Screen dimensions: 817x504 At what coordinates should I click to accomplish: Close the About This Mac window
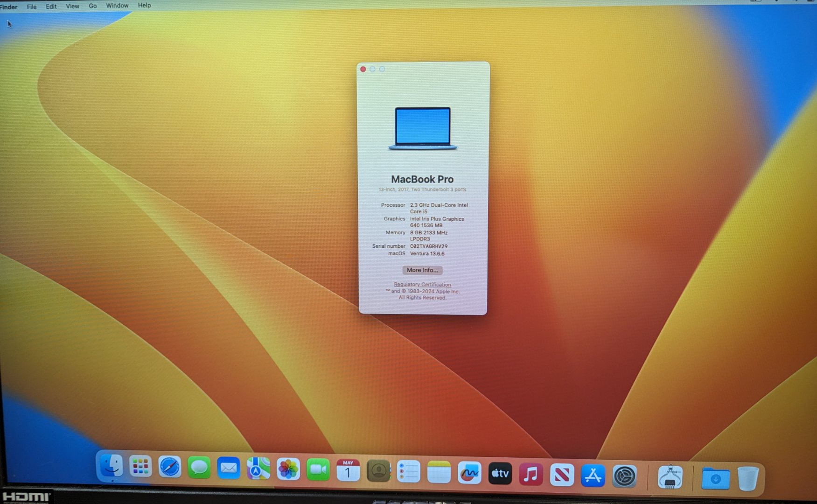pos(363,69)
